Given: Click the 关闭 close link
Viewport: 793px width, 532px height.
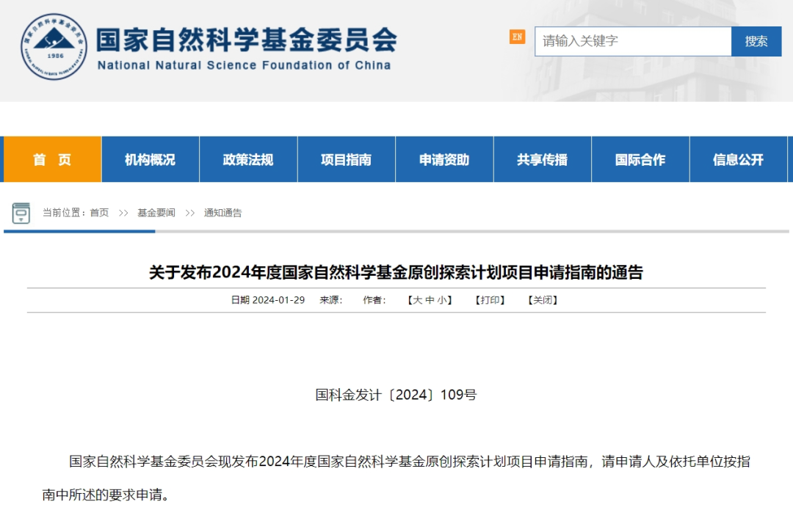Looking at the screenshot, I should click(x=543, y=300).
